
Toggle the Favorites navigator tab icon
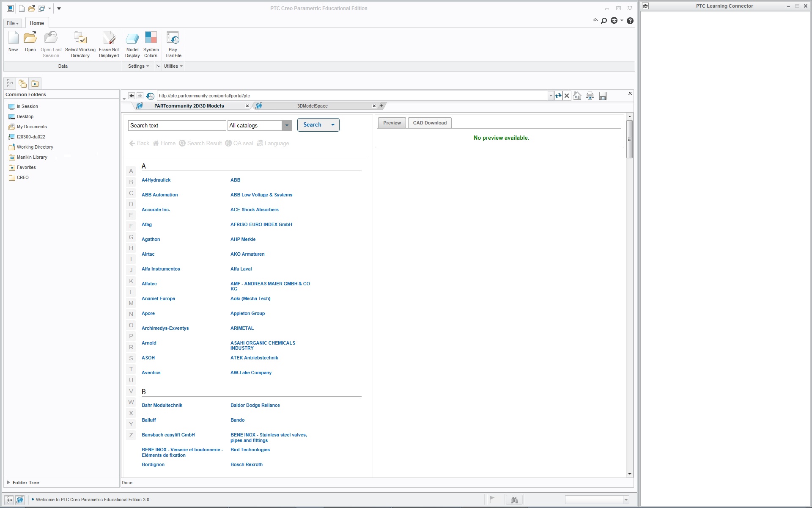[x=35, y=83]
